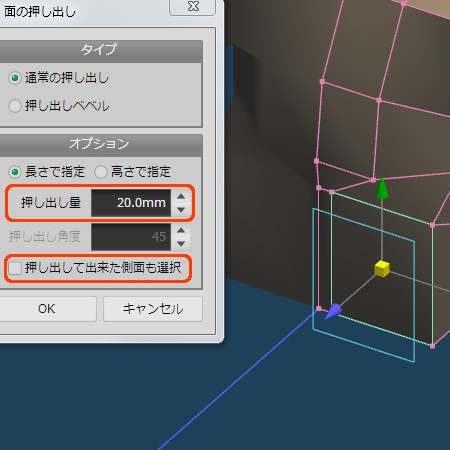Close the 面の押し出し dialog
The image size is (450, 450).
tap(193, 7)
